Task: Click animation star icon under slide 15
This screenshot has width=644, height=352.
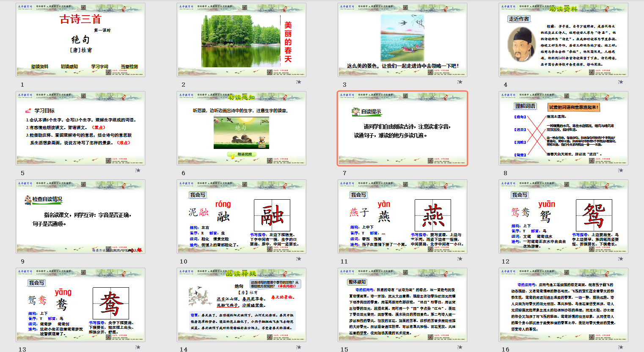Action: (460, 347)
